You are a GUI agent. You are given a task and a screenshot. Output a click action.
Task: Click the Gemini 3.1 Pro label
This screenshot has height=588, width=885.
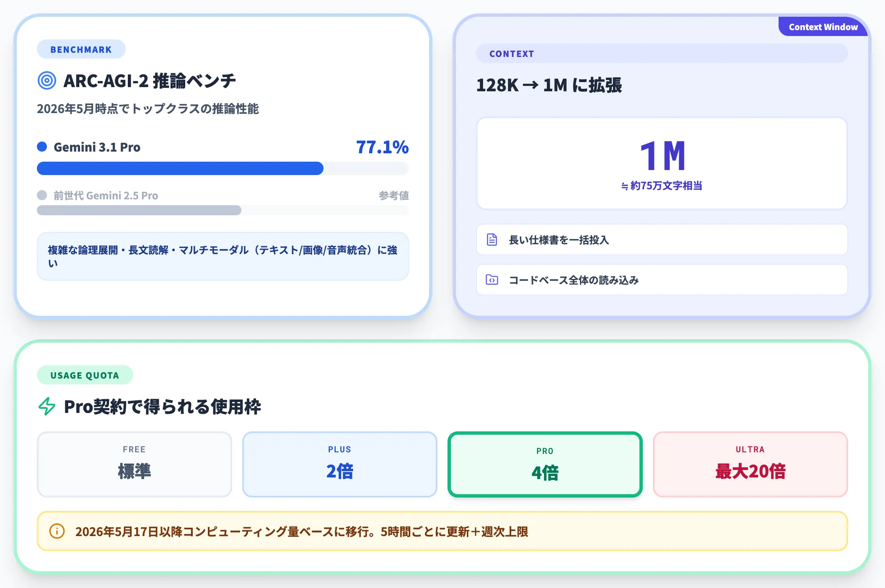tap(97, 147)
